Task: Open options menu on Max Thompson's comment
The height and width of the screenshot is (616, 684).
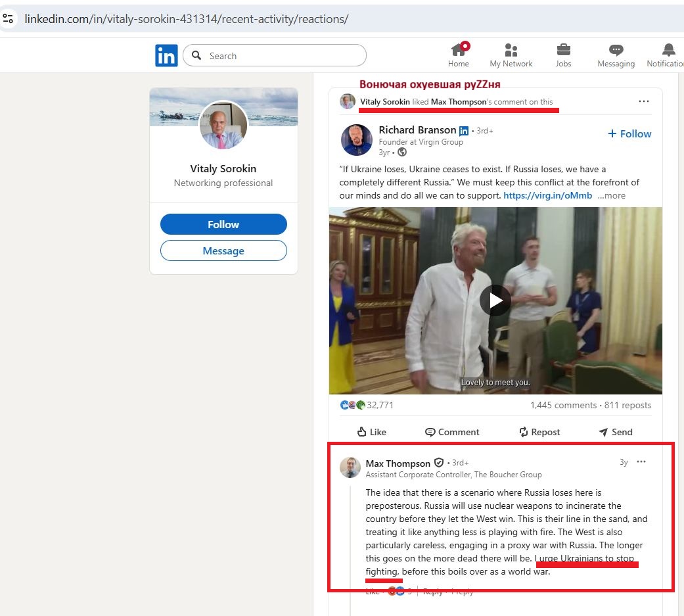Action: pyautogui.click(x=641, y=462)
